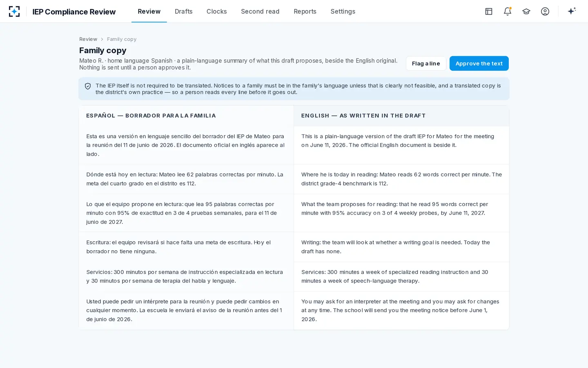
Task: Select the Spanish row starting "Escritura: el equipo"
Action: click(186, 247)
